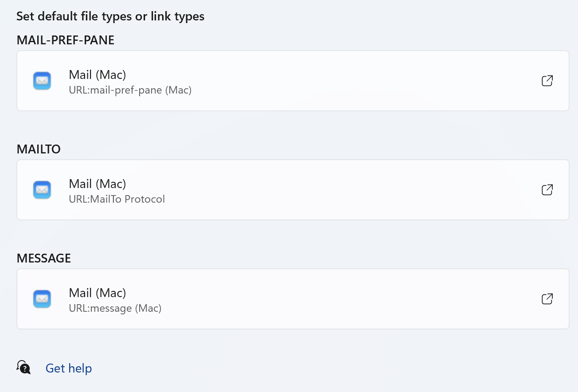Screen dimensions: 578x392
Task: Open external link icon for MAILTO default
Action: tap(547, 190)
